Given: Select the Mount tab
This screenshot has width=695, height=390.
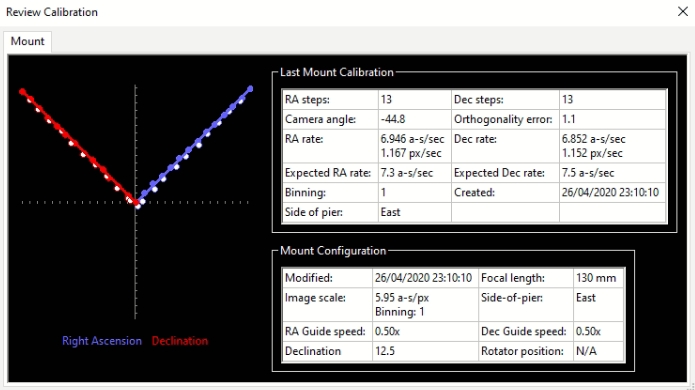Looking at the screenshot, I should (27, 42).
